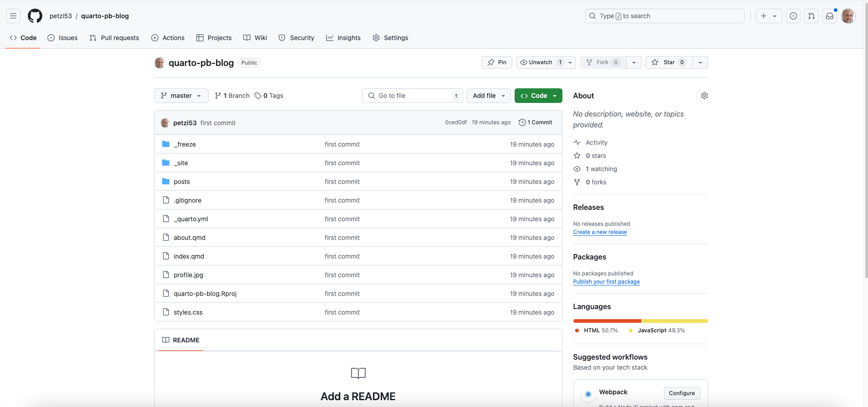868x407 pixels.
Task: Select the README tab
Action: [x=181, y=340]
